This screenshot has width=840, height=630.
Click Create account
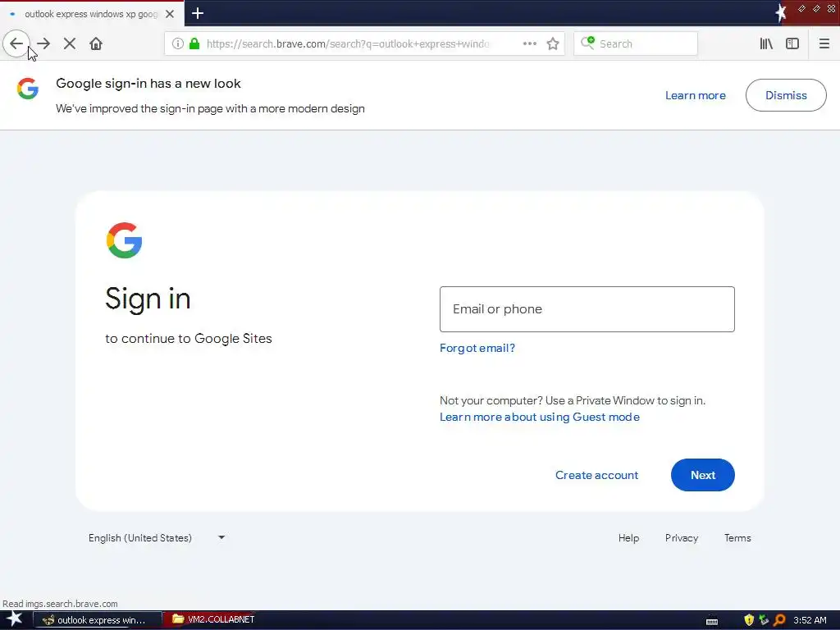[597, 475]
